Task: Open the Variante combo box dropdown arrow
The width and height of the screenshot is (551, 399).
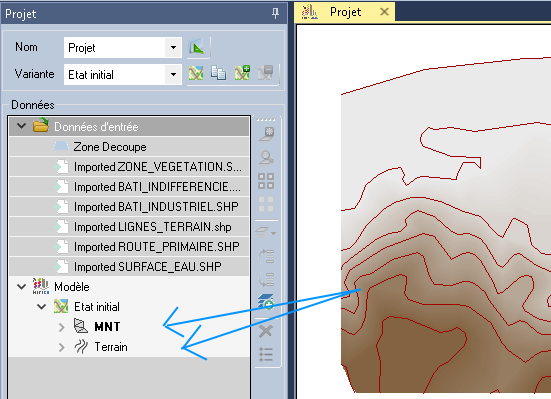Action: pyautogui.click(x=173, y=75)
